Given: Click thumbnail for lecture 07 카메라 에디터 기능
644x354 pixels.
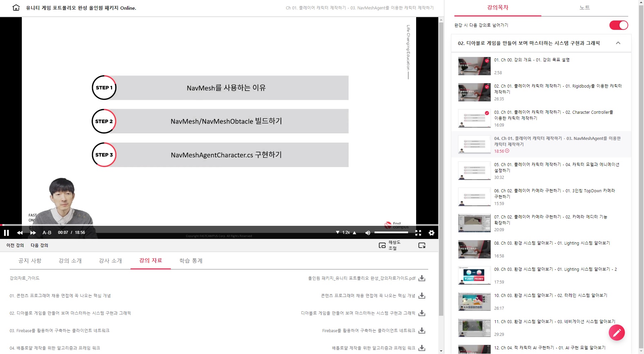Looking at the screenshot, I should 474,223.
